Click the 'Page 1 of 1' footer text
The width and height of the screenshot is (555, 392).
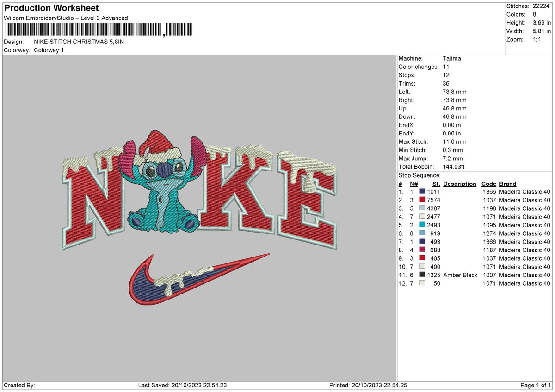click(x=536, y=385)
